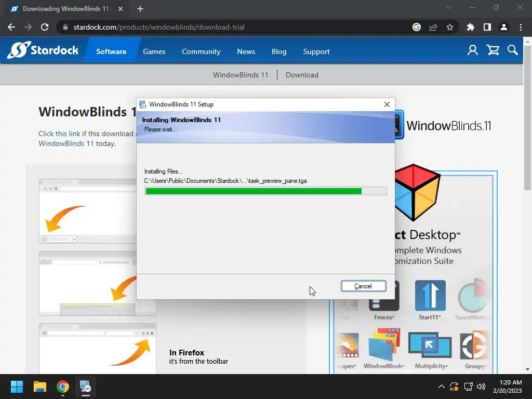Screen dimensions: 532x399
Task: Select the WindowBlinds 11 sub-navigation link
Action: tap(241, 75)
